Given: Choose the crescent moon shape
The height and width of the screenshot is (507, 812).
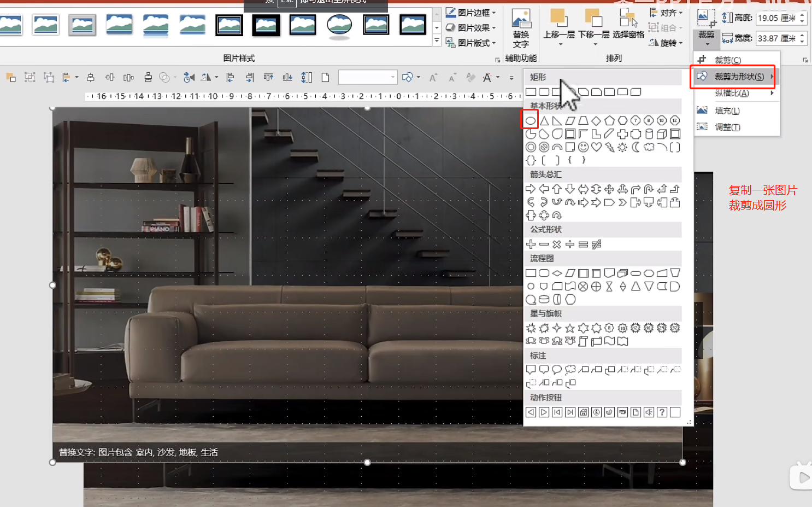Looking at the screenshot, I should click(x=636, y=147).
